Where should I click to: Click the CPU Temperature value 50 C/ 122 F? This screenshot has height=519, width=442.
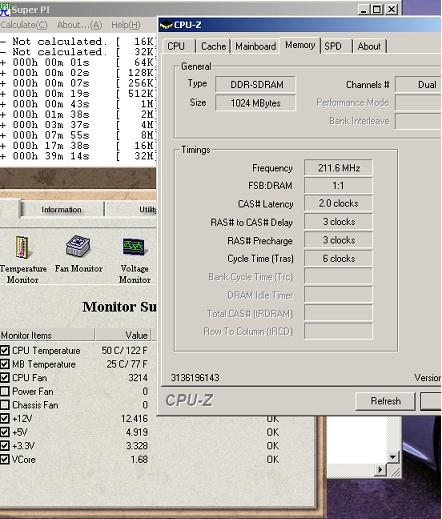(124, 351)
